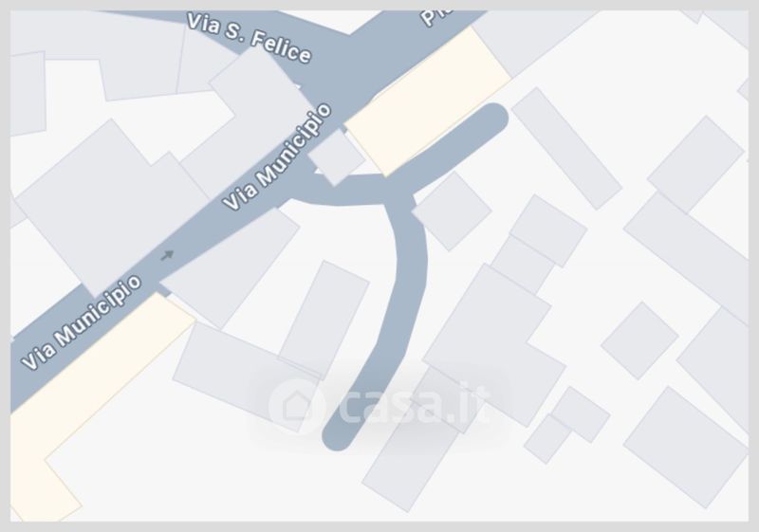Click the one-way arrow on Via Municipio
759x532 pixels.
click(167, 255)
